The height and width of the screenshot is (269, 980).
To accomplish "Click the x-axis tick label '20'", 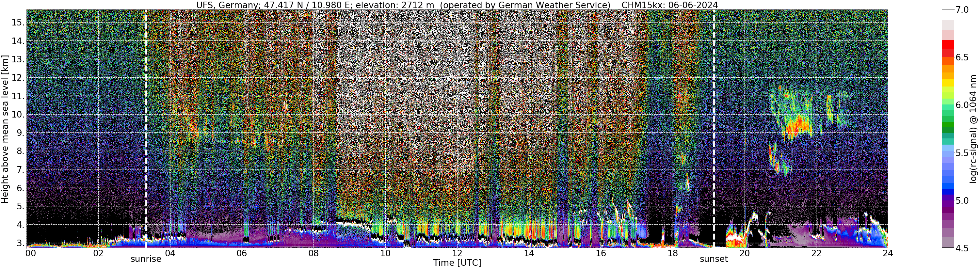I will click(x=744, y=253).
